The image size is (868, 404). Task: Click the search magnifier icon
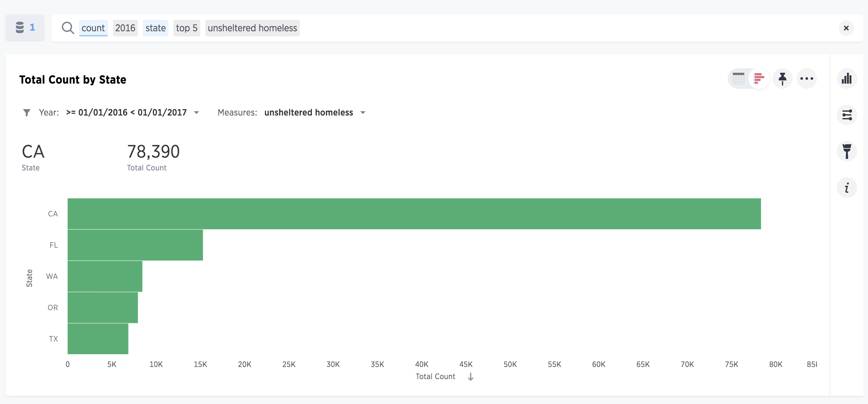point(68,28)
